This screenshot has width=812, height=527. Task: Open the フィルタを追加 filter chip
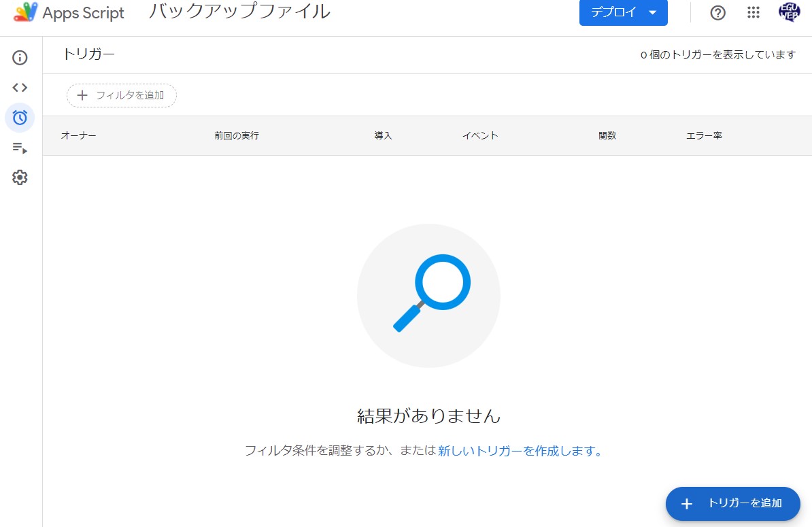coord(121,95)
